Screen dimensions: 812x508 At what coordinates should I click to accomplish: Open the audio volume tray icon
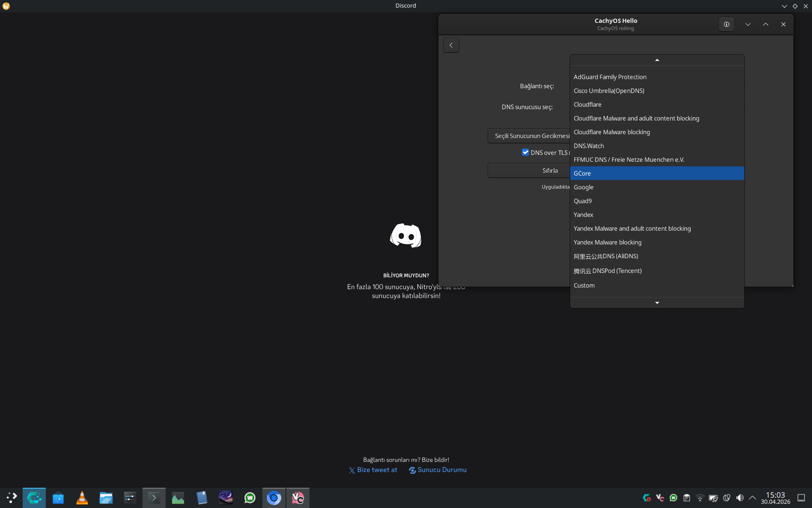740,498
